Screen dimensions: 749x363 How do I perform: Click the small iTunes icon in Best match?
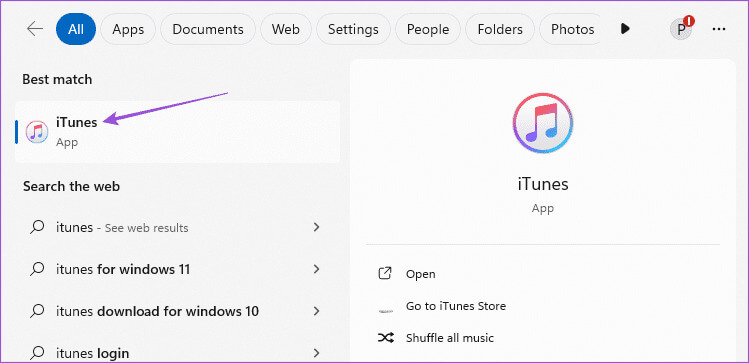coord(37,132)
